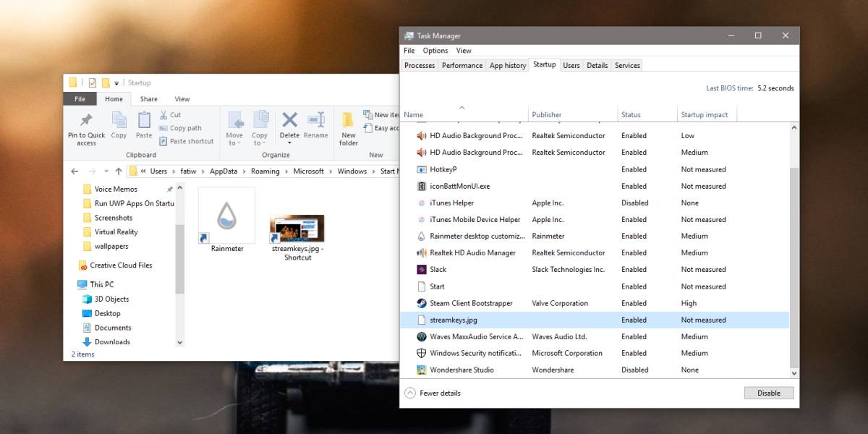Viewport: 868px width, 434px height.
Task: Select the Rainmeter desktop customization startup entry
Action: point(477,236)
